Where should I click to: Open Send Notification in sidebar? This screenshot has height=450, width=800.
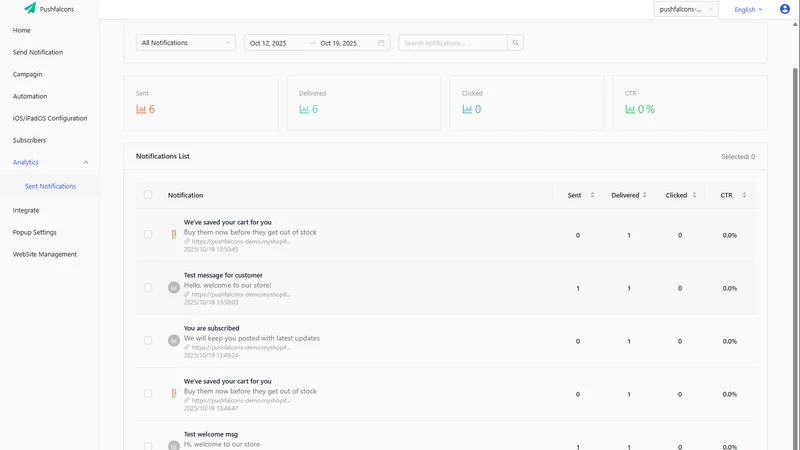38,52
